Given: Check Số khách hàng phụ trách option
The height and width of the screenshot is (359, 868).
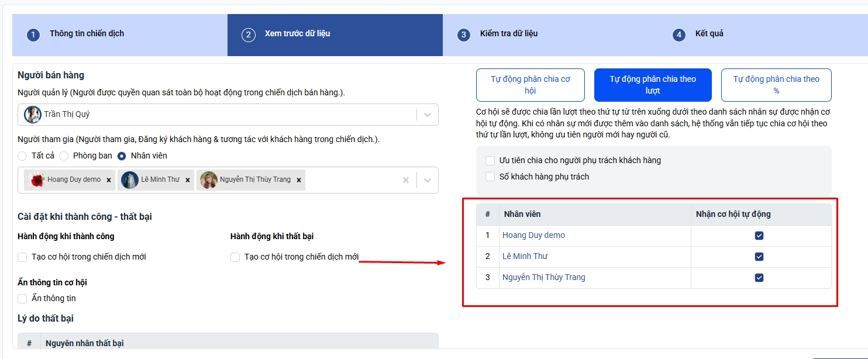Looking at the screenshot, I should pyautogui.click(x=490, y=177).
